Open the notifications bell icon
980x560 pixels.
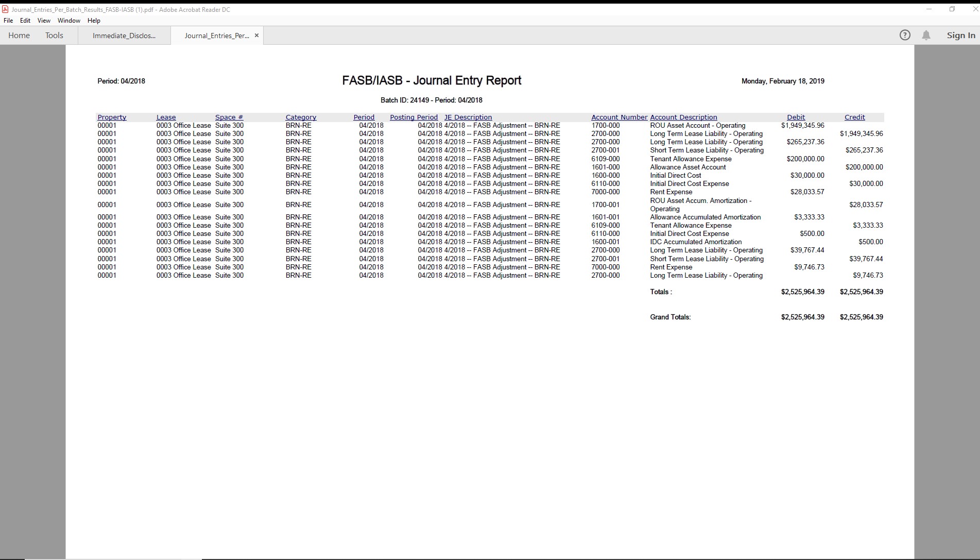click(x=926, y=35)
